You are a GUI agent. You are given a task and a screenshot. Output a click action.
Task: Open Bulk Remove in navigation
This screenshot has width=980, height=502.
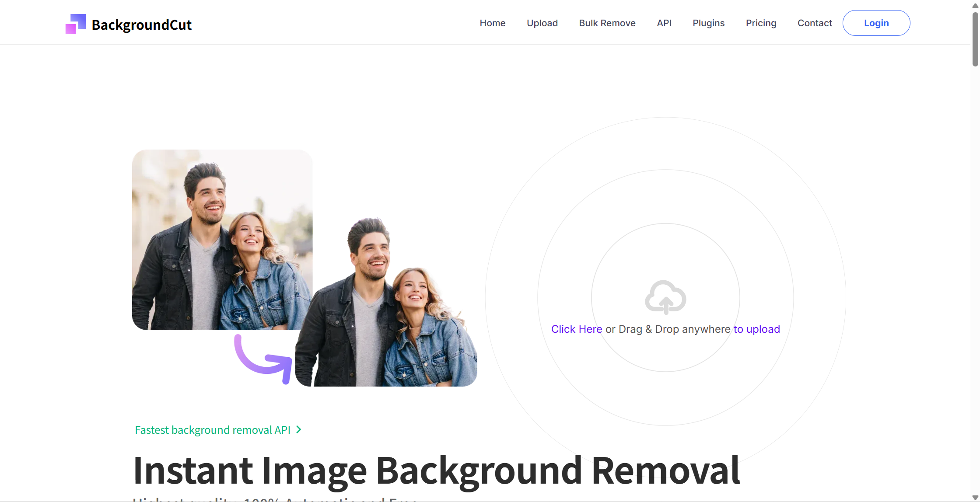[607, 23]
